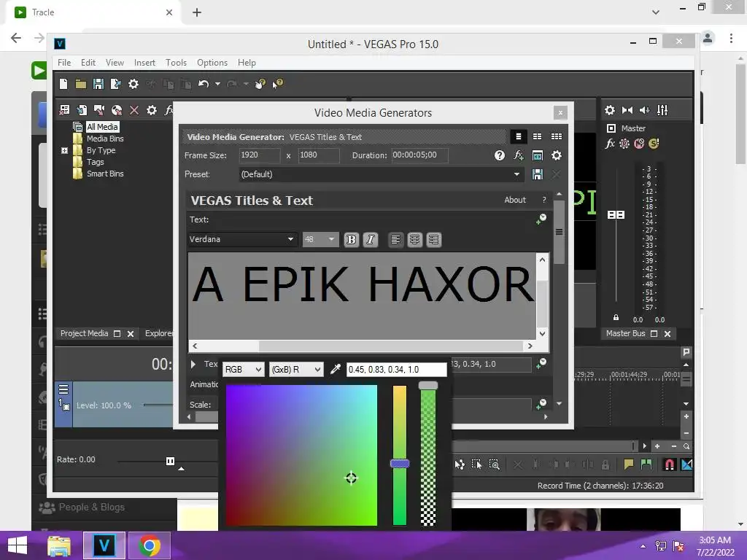The width and height of the screenshot is (747, 560).
Task: Switch generator view to single column layout
Action: tap(519, 136)
